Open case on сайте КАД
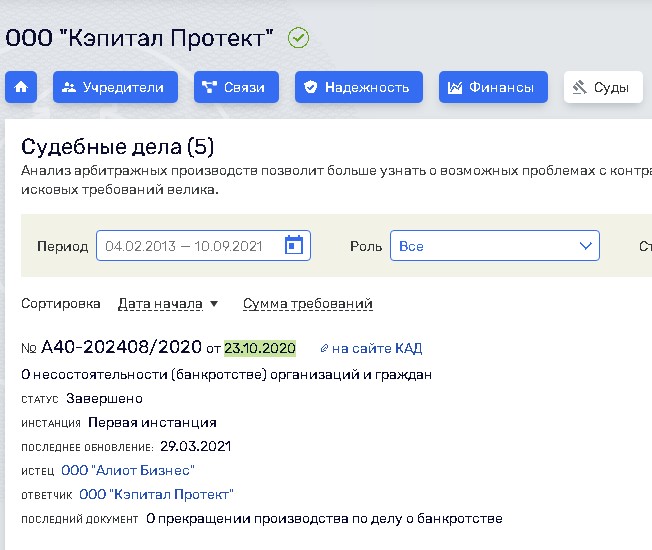This screenshot has height=550, width=652. point(376,349)
